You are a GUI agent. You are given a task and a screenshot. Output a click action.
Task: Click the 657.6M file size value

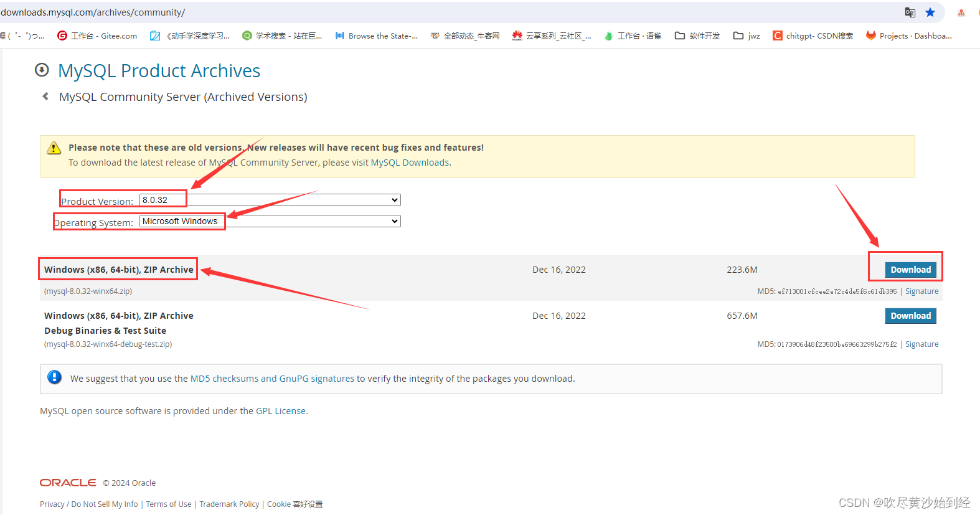[742, 316]
